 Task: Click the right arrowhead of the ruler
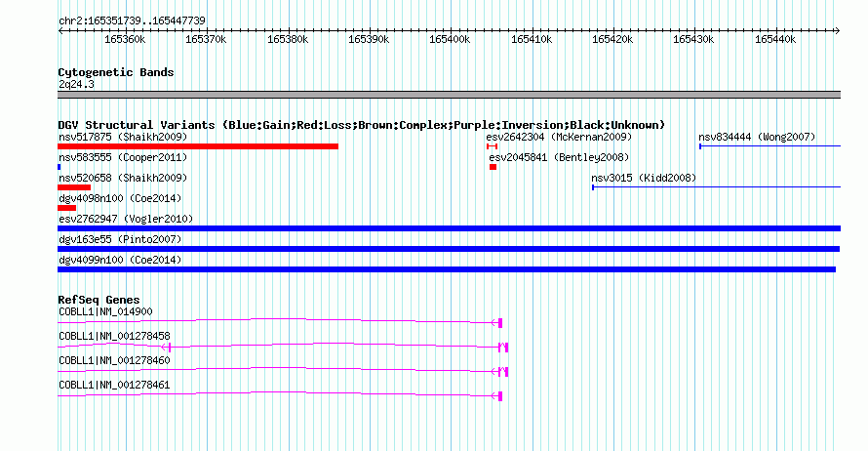pos(838,31)
